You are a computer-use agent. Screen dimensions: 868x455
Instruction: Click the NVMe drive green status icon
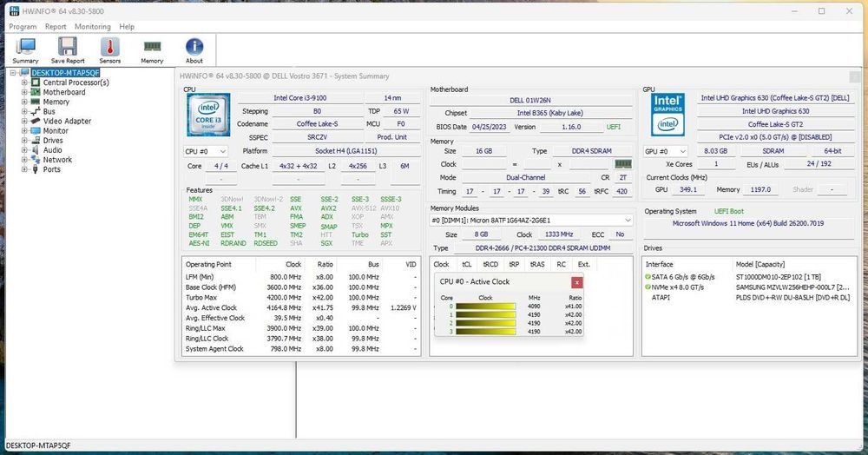[648, 287]
